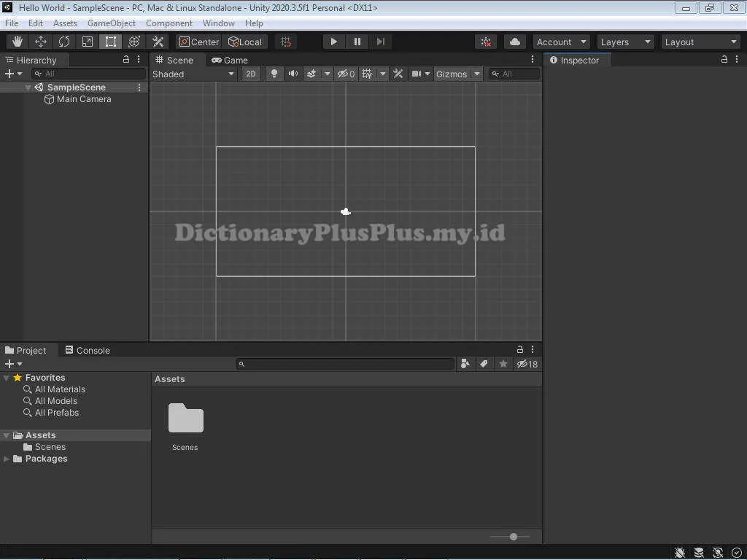747x560 pixels.
Task: Click the Step frame button
Action: click(381, 42)
